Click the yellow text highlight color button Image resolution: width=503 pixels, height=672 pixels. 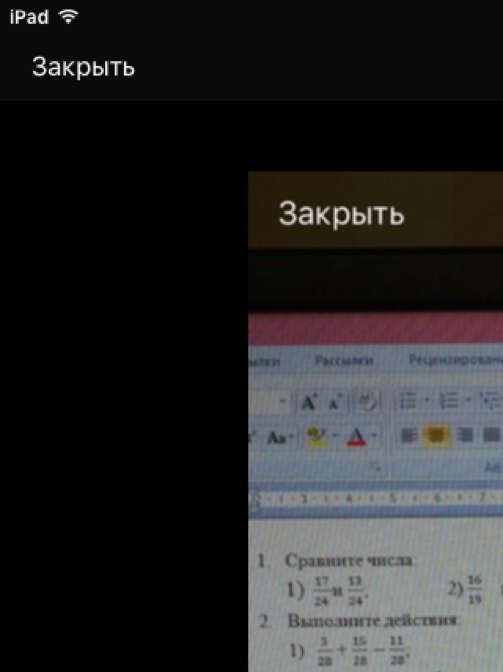(x=317, y=437)
